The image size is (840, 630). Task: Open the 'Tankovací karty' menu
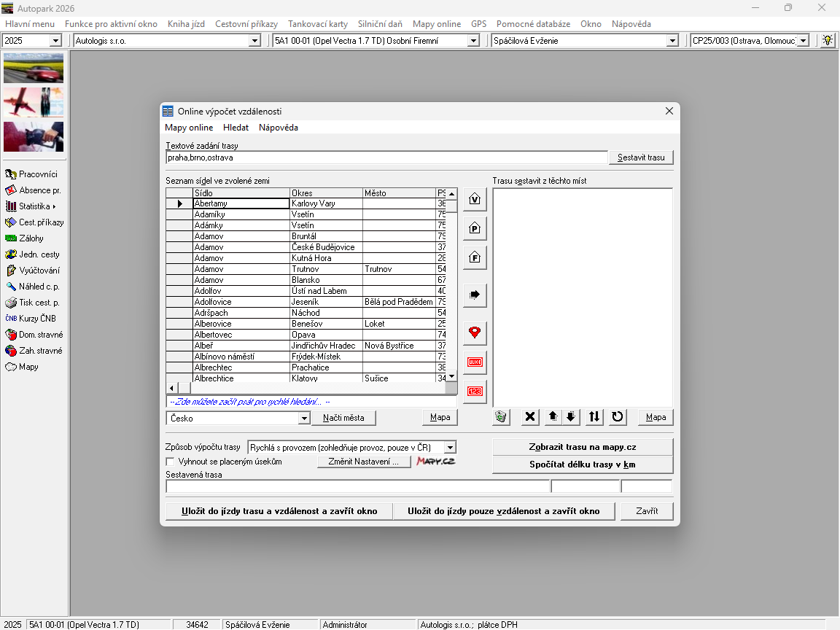tap(317, 24)
